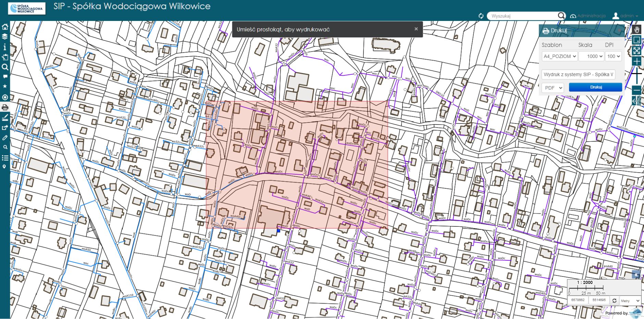Open the share export icon
This screenshot has height=319, width=644.
[5, 128]
